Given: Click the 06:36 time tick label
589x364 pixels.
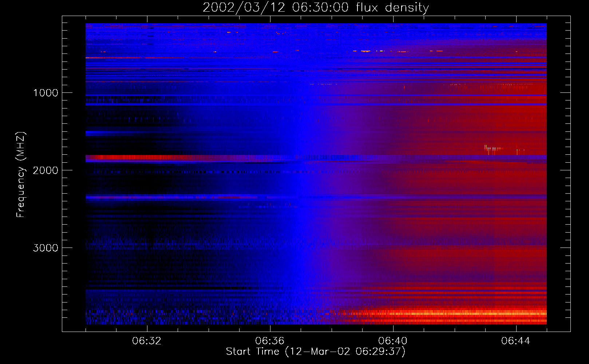Looking at the screenshot, I should coord(270,341).
